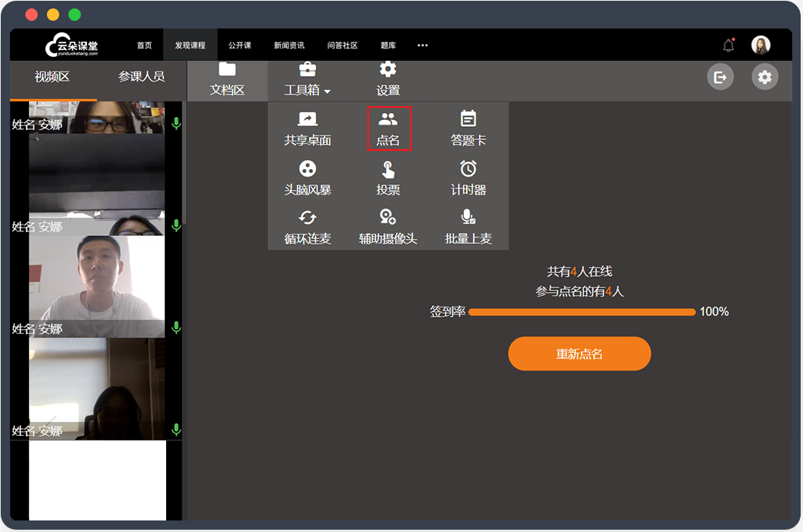Open the ellipsis menu in the top navigation

[x=422, y=45]
